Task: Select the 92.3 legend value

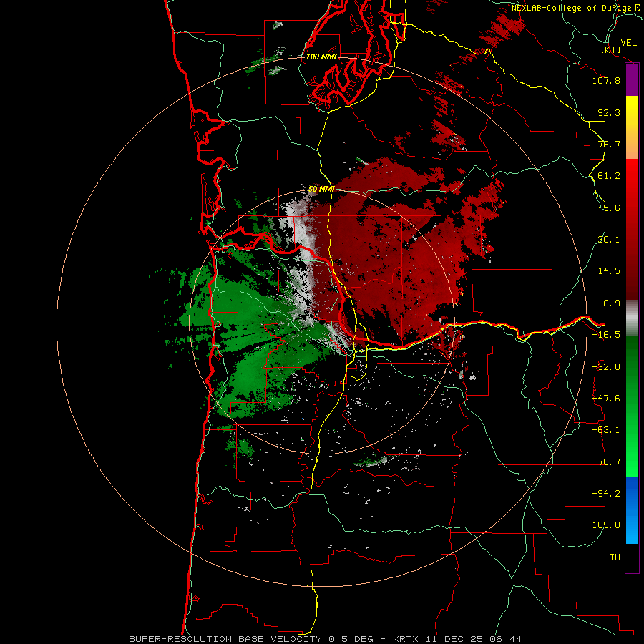Action: click(x=609, y=112)
